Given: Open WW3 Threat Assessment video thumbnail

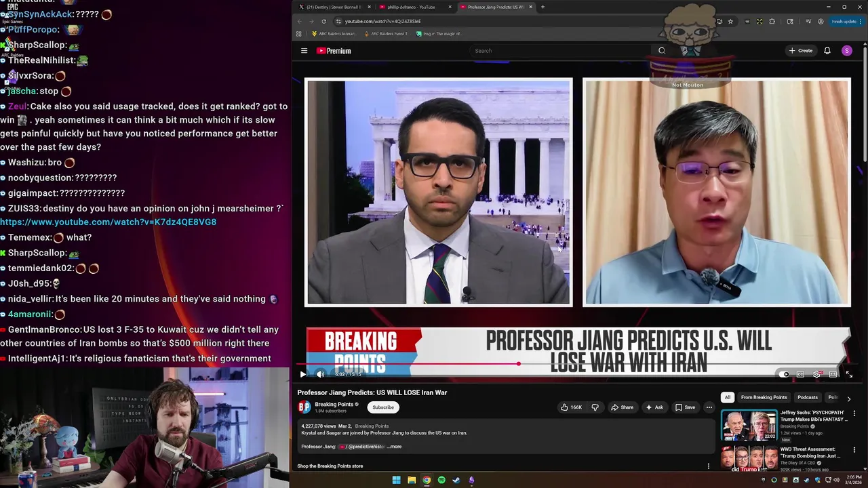Looking at the screenshot, I should pyautogui.click(x=749, y=458).
